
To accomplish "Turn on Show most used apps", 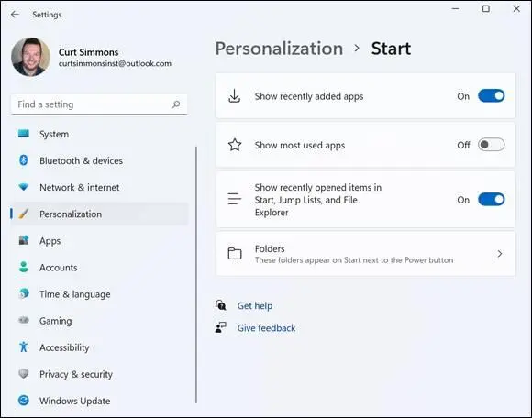I will click(x=491, y=145).
